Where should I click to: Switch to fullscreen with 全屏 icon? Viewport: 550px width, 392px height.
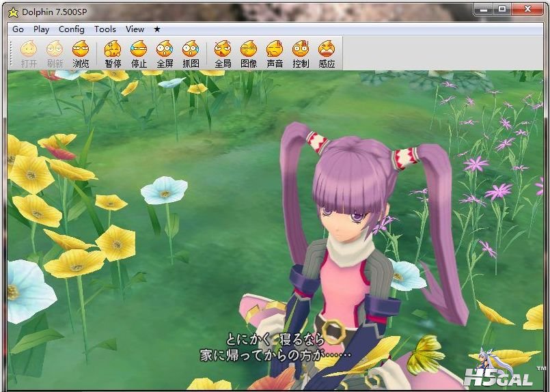pos(165,54)
